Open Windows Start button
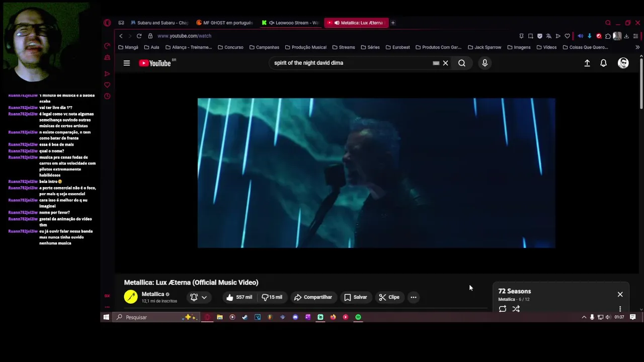The image size is (644, 362). click(106, 317)
